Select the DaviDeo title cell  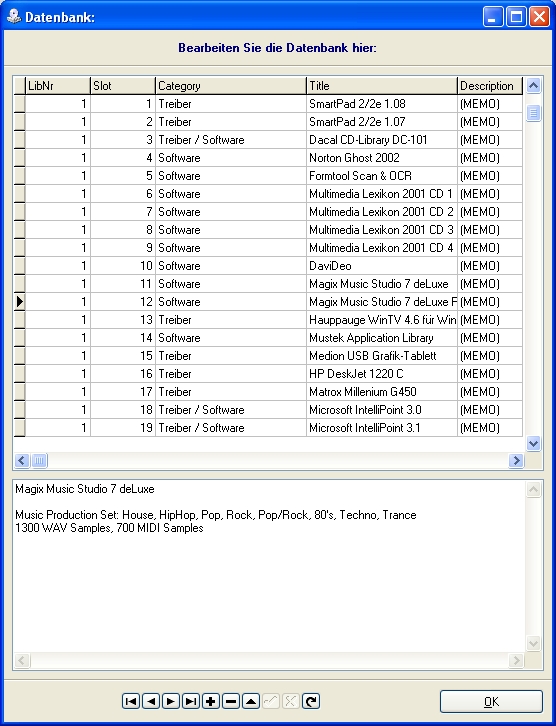pos(382,266)
